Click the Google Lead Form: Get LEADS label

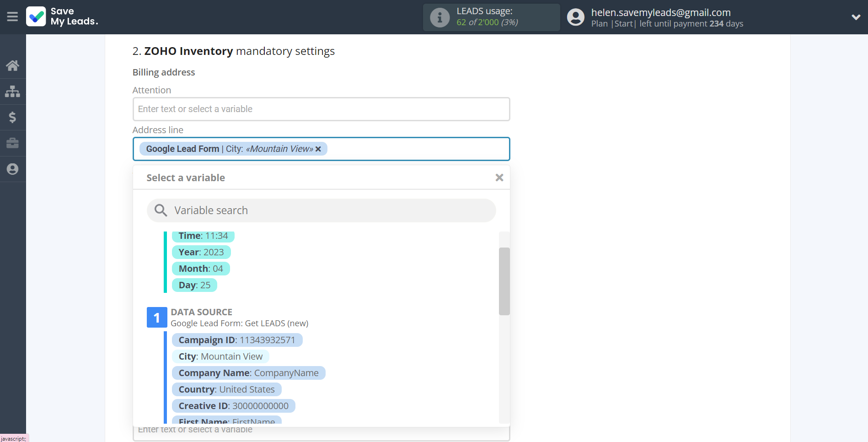click(239, 323)
